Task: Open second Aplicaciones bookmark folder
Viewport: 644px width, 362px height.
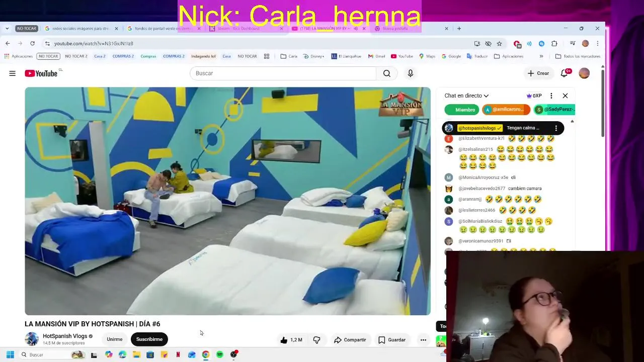Action: tap(509, 56)
